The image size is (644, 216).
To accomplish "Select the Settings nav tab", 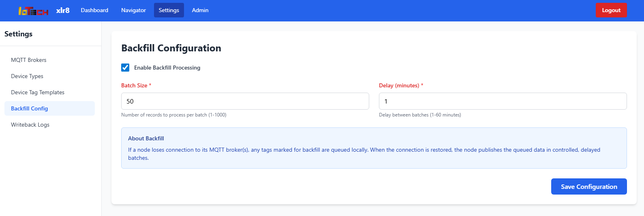I will click(x=169, y=10).
